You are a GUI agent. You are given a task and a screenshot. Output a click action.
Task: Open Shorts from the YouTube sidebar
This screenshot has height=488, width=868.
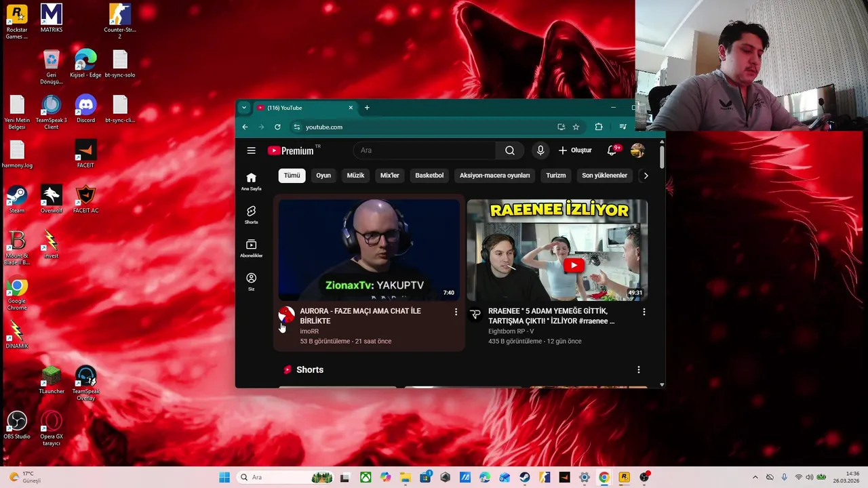(251, 215)
